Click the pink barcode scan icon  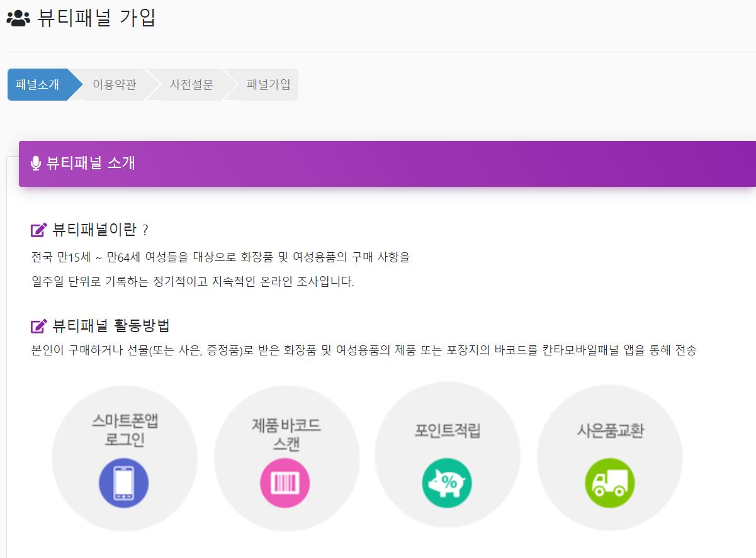click(x=286, y=482)
